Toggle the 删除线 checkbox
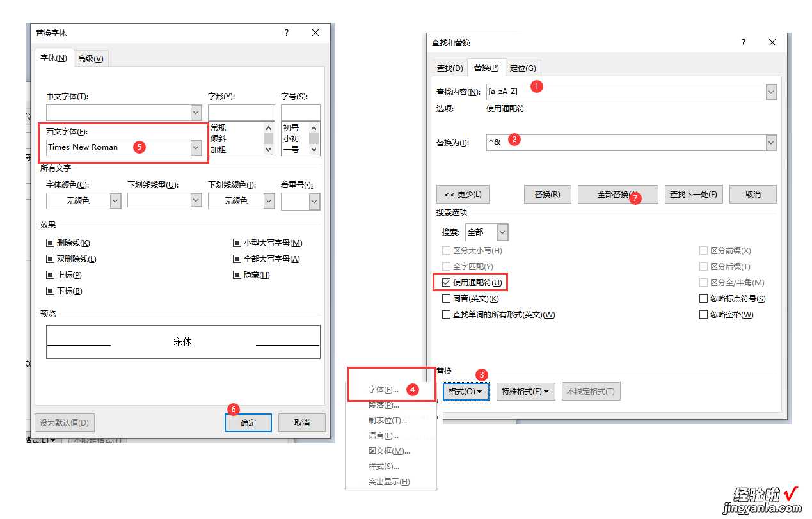Image resolution: width=812 pixels, height=519 pixels. (x=50, y=243)
